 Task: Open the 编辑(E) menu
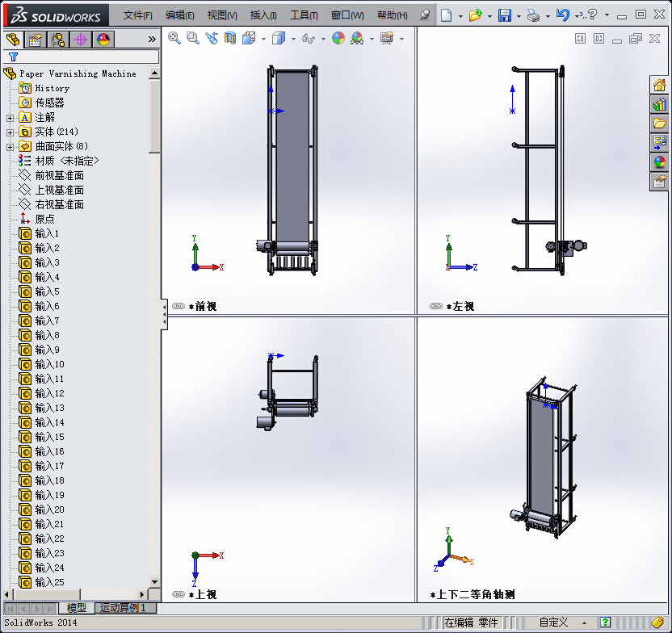tap(179, 15)
